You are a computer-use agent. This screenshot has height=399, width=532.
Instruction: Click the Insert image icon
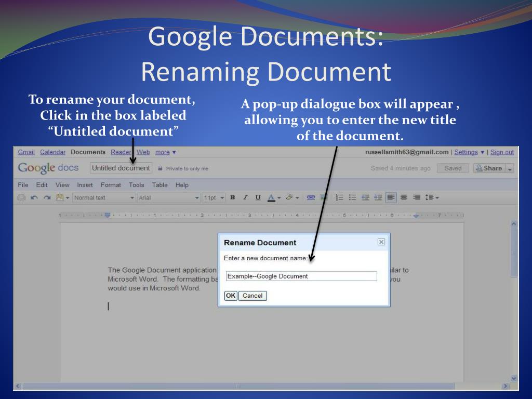pyautogui.click(x=323, y=197)
